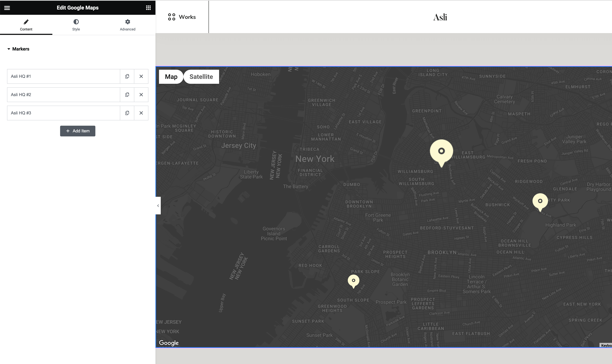Duplicate the Asli HQ #2 marker
Screen dimensions: 612x364
coord(127,95)
